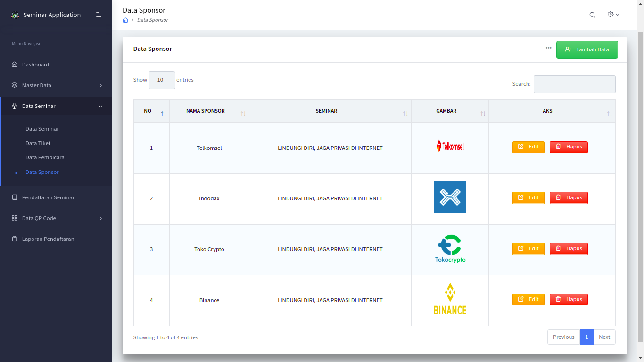Open the Data Pembicara submenu link
Viewport: 644px width, 362px height.
45,157
